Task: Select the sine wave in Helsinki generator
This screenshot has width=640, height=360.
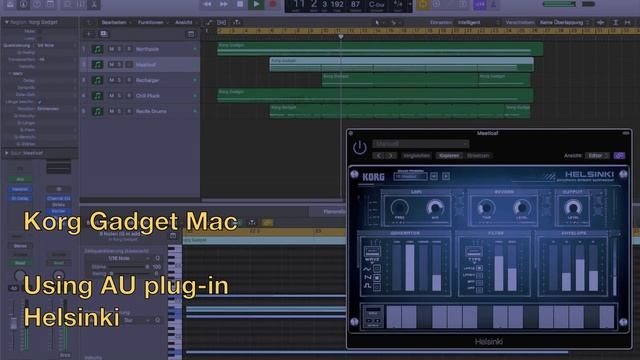Action: click(376, 269)
